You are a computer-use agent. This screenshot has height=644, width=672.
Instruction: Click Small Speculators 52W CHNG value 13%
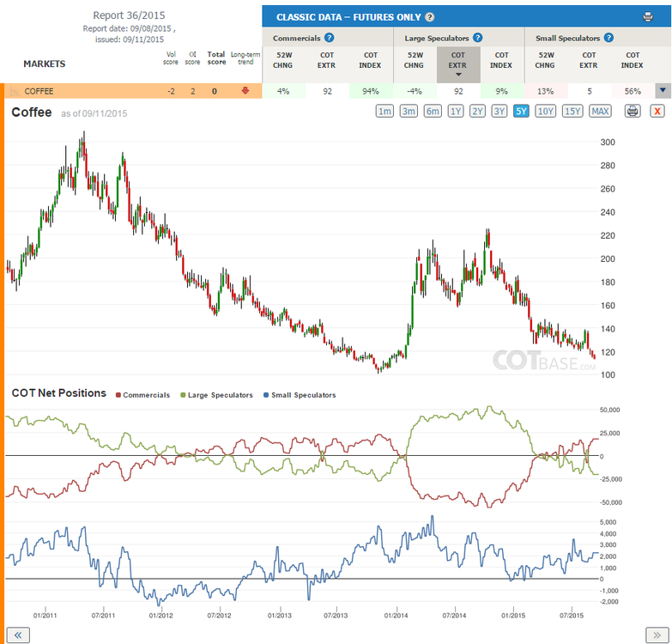[545, 91]
